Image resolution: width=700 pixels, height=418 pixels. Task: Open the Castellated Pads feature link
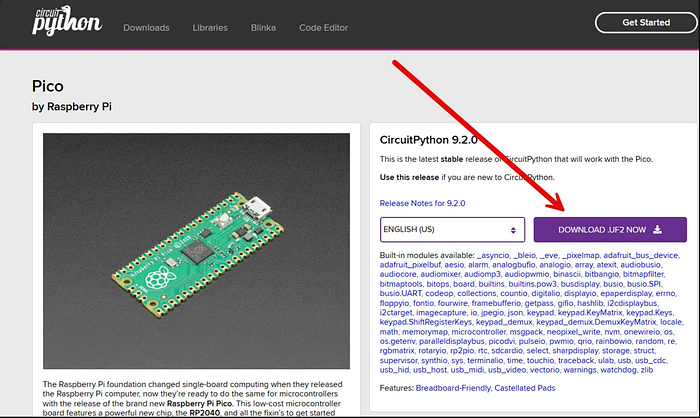tap(525, 388)
